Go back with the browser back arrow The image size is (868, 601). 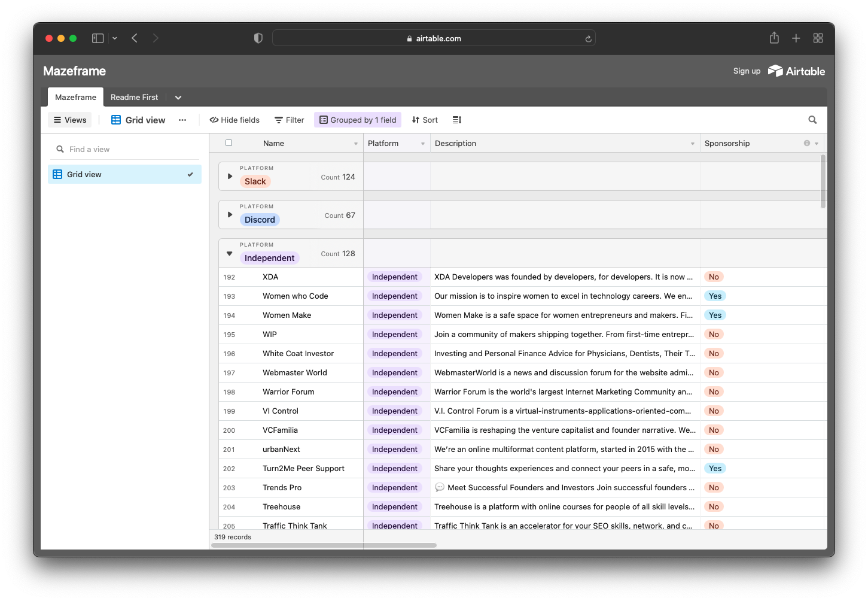click(135, 38)
